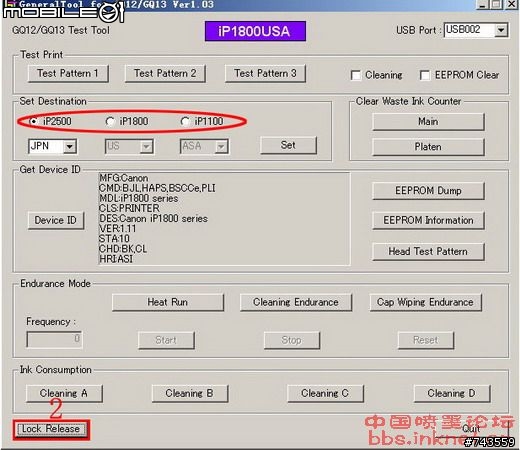
Task: Clear the Platen waste ink counter
Action: coord(428,147)
